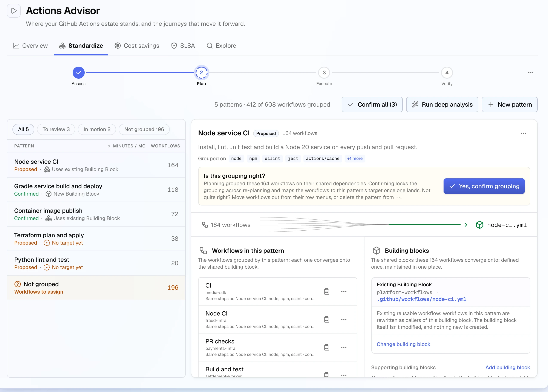Filter patterns by All 5
The height and width of the screenshot is (392, 548).
coord(23,129)
